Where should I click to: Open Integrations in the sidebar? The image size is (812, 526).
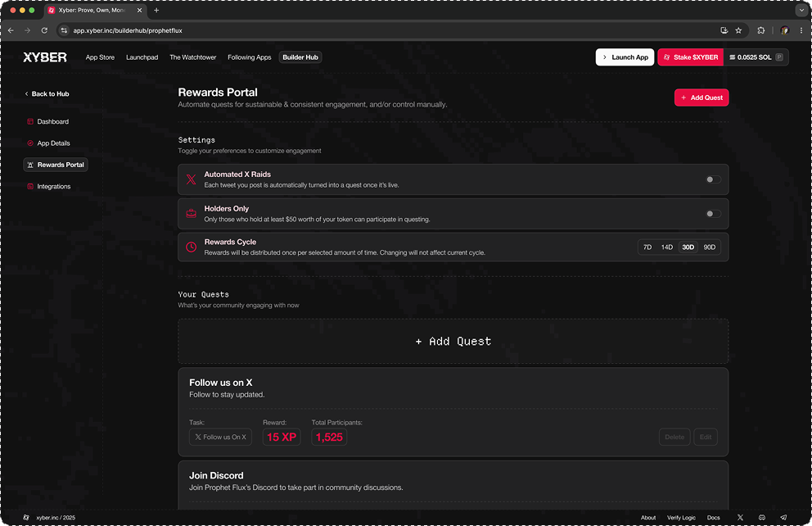[54, 187]
